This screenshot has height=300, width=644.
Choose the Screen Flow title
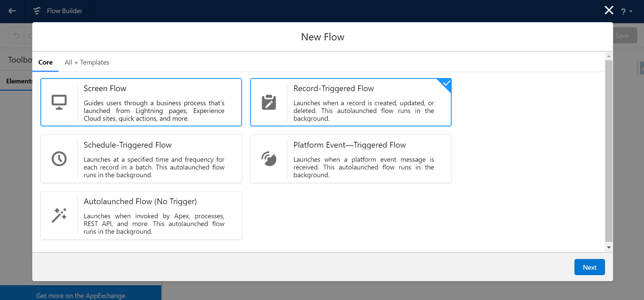pos(105,88)
